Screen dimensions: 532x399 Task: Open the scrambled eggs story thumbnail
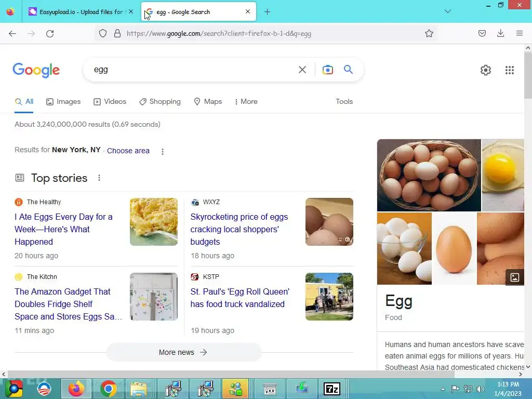154,222
